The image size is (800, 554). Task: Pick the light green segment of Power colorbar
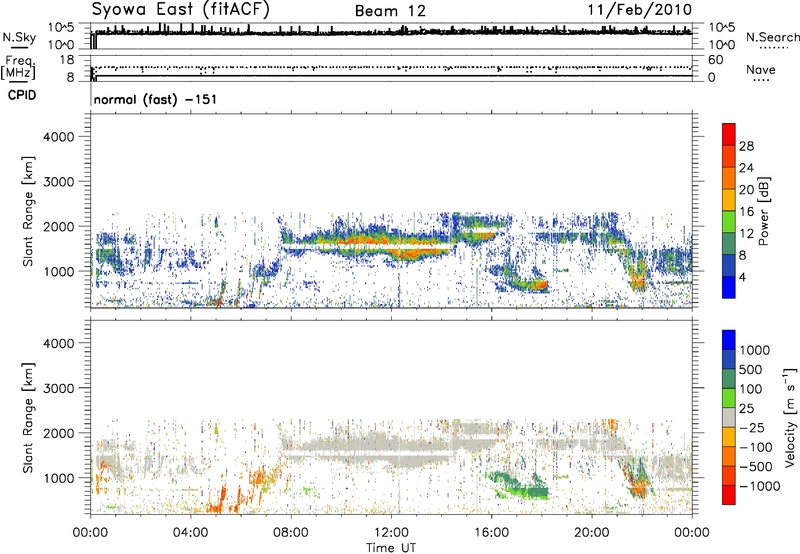(x=729, y=222)
